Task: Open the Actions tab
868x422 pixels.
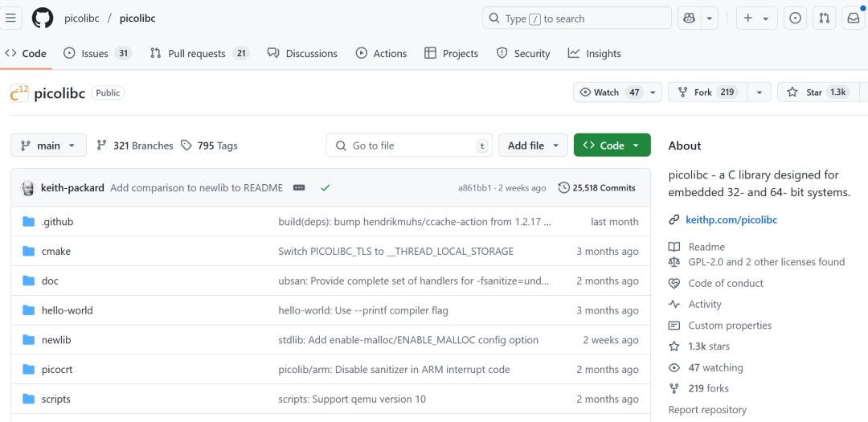Action: tap(382, 54)
